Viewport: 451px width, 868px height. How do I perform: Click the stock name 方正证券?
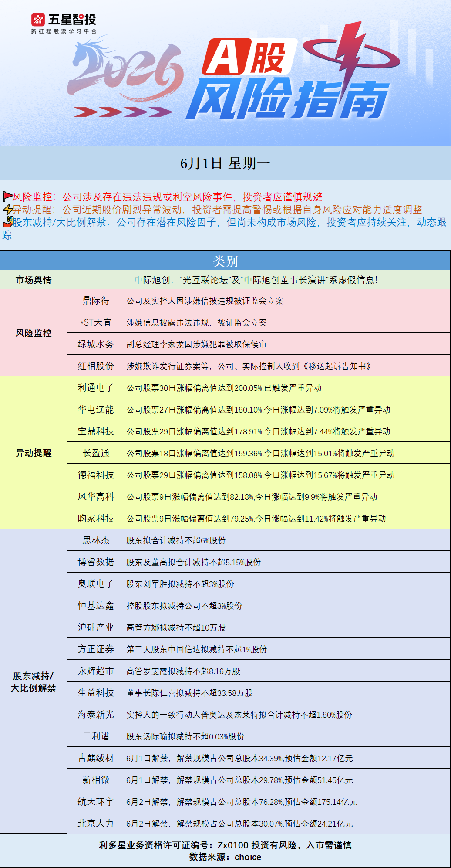(x=96, y=649)
